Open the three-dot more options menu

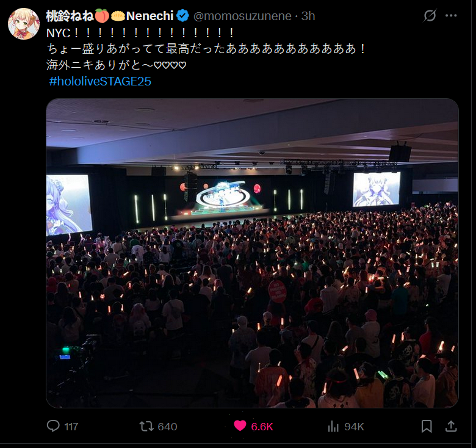tap(452, 16)
